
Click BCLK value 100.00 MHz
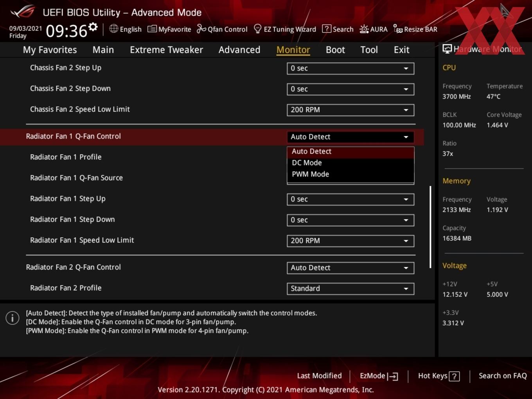pos(459,125)
